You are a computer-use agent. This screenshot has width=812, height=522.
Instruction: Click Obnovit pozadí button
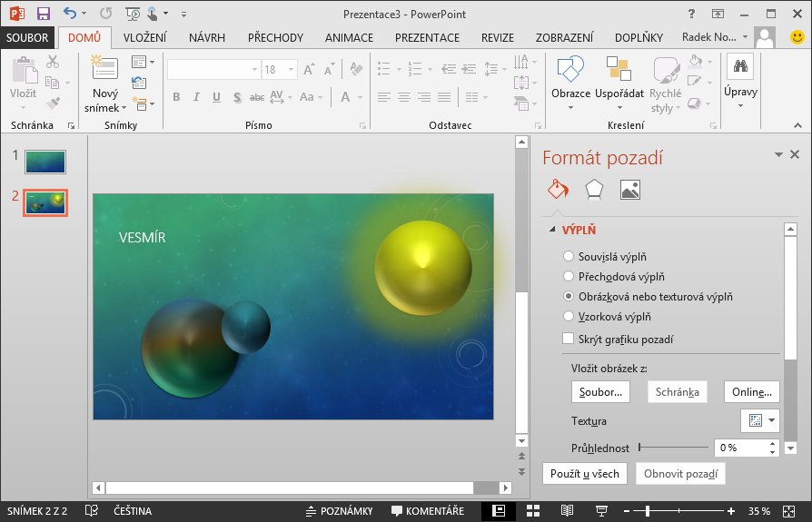tap(680, 473)
